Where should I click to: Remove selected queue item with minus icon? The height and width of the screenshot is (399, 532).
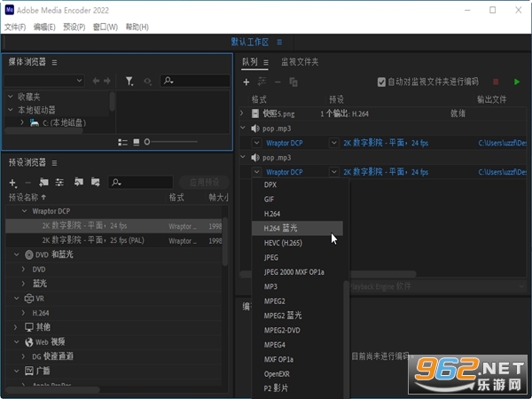pos(278,82)
